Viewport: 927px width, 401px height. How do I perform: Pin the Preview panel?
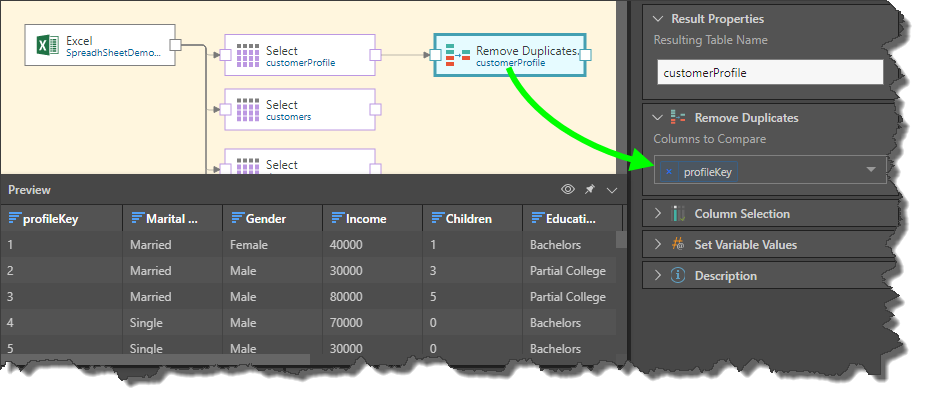[x=590, y=190]
